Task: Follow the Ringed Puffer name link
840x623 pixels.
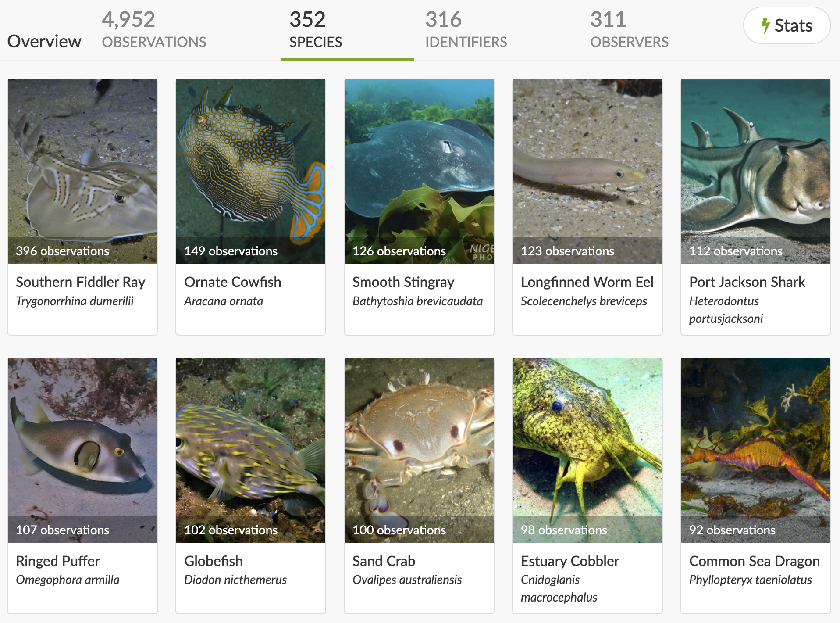Action: tap(58, 561)
